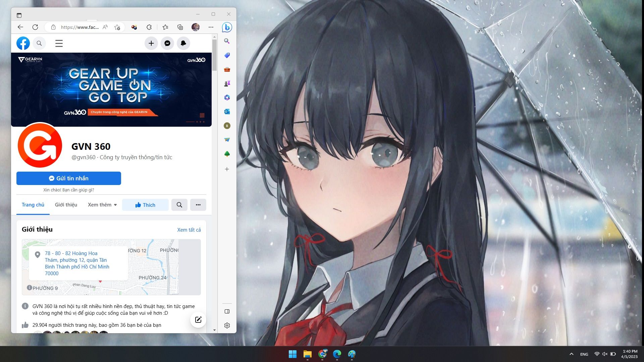
Task: Open Favorites list icon in Edge toolbar
Action: point(165,27)
